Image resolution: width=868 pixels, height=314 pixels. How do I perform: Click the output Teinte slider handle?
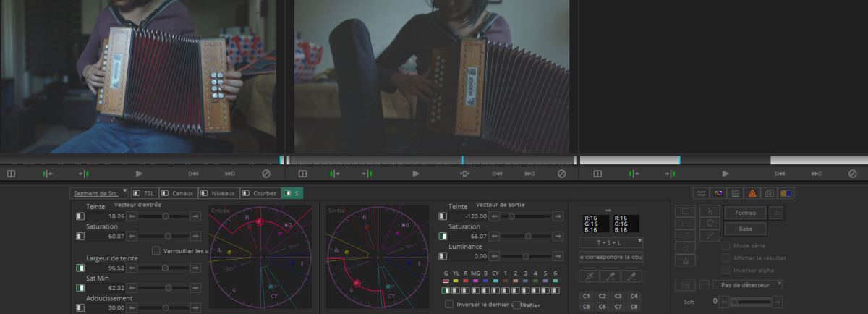[511, 216]
